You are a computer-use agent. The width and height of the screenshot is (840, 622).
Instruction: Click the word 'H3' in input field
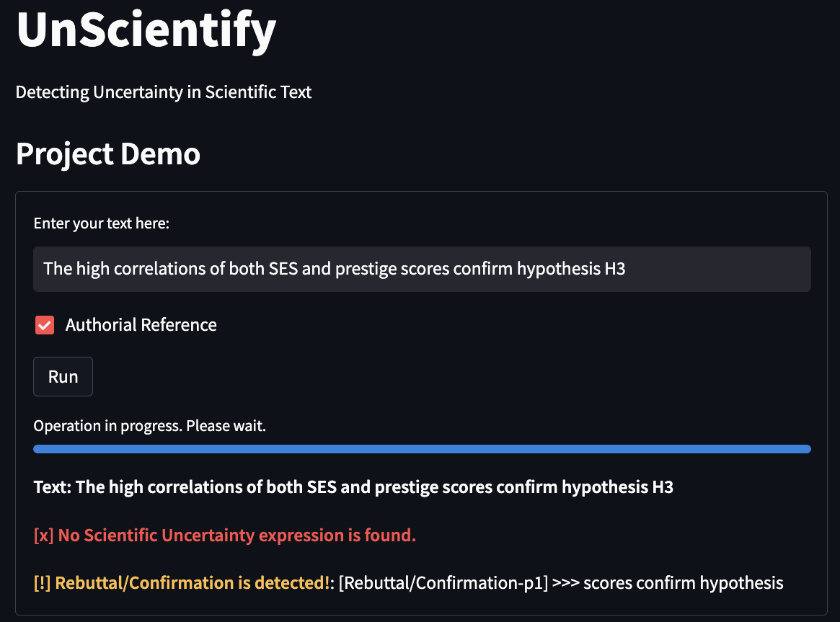tap(614, 270)
